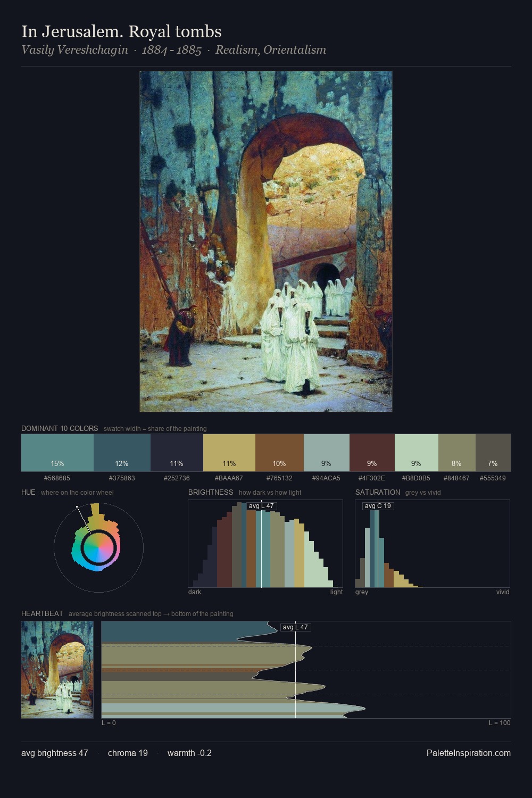Image resolution: width=532 pixels, height=798 pixels.
Task: Click the avg L 47 brightness histogram label
Action: 261,506
